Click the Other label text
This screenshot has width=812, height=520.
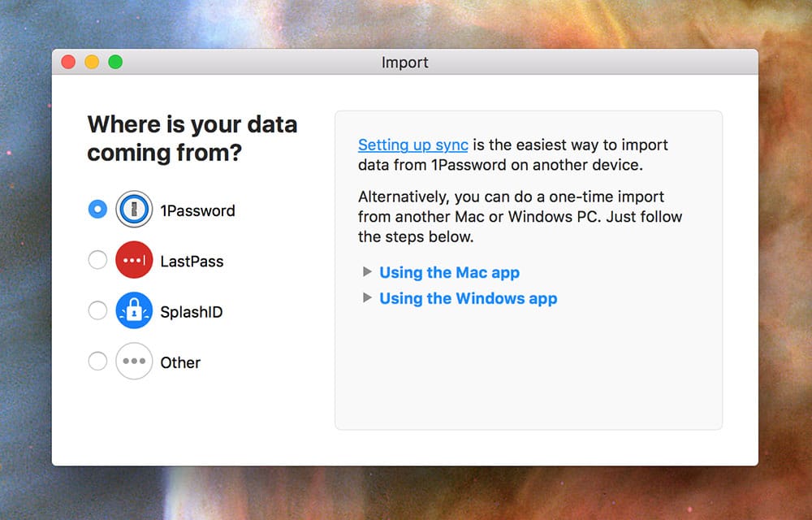[179, 362]
